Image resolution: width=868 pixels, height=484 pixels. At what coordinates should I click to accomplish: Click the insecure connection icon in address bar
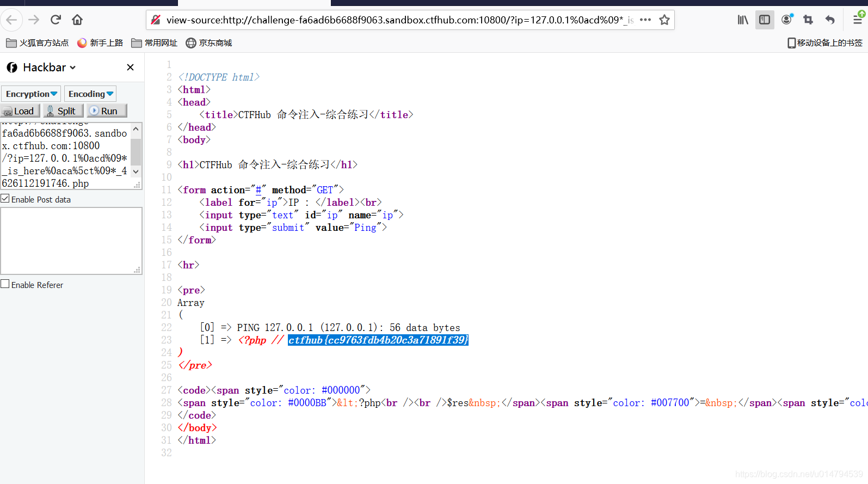pos(156,20)
